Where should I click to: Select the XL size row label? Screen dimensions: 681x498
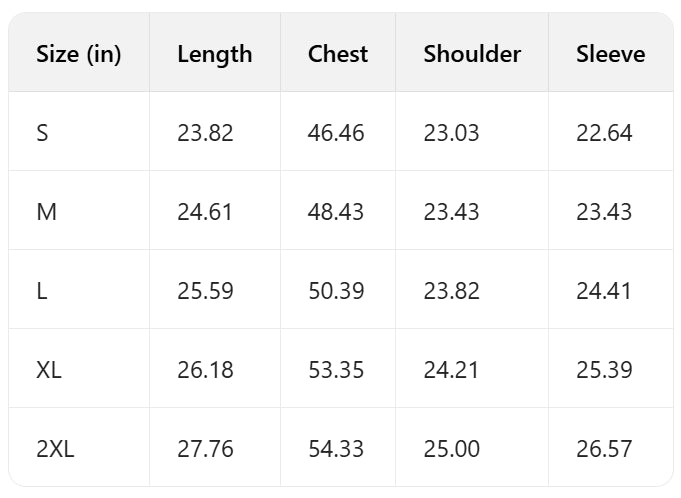tap(49, 370)
